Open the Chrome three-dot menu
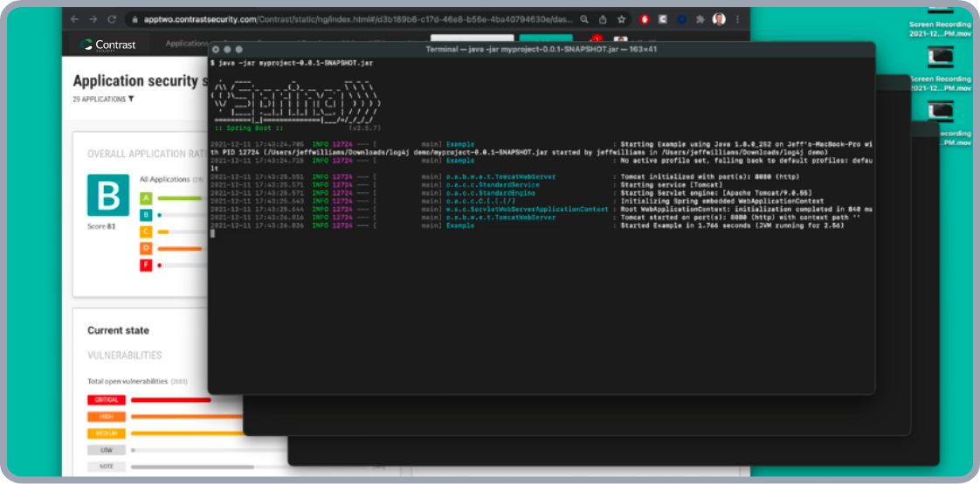Viewport: 980px width, 484px height. point(738,18)
